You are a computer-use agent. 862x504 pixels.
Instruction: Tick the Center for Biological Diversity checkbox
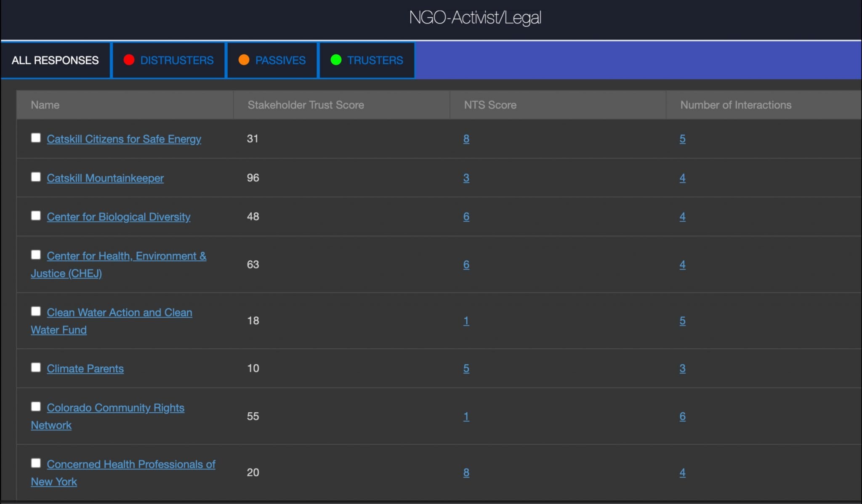pyautogui.click(x=36, y=216)
